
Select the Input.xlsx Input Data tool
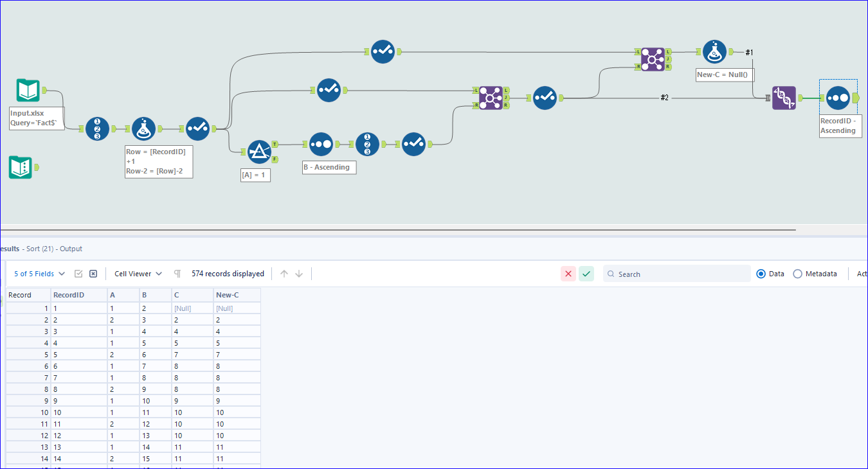[x=27, y=90]
